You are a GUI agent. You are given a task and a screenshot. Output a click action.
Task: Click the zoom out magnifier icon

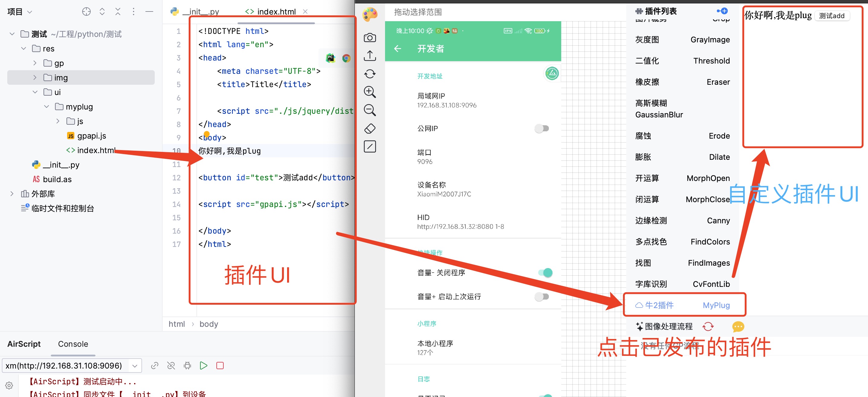[x=370, y=110]
